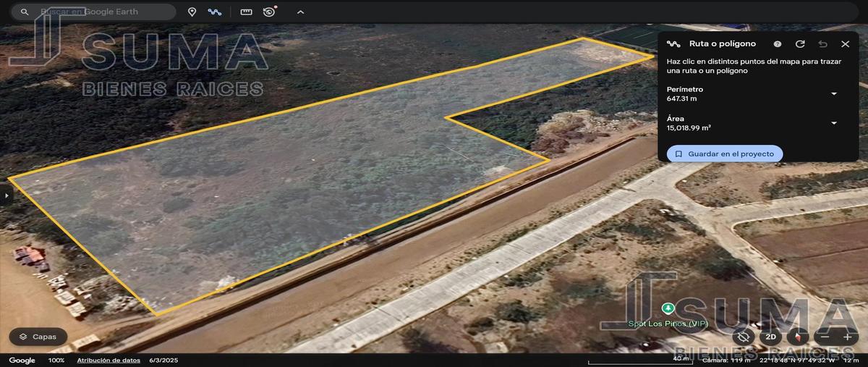Open the Perímetro units dropdown
Image resolution: width=868 pixels, height=367 pixels.
(x=834, y=94)
